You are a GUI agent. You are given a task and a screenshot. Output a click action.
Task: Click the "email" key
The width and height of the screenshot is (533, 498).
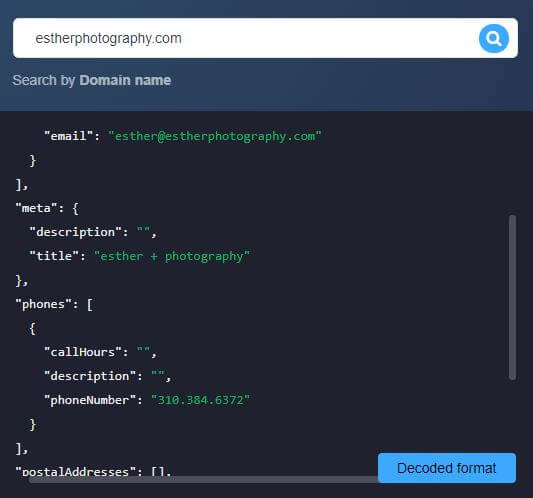[x=68, y=136]
